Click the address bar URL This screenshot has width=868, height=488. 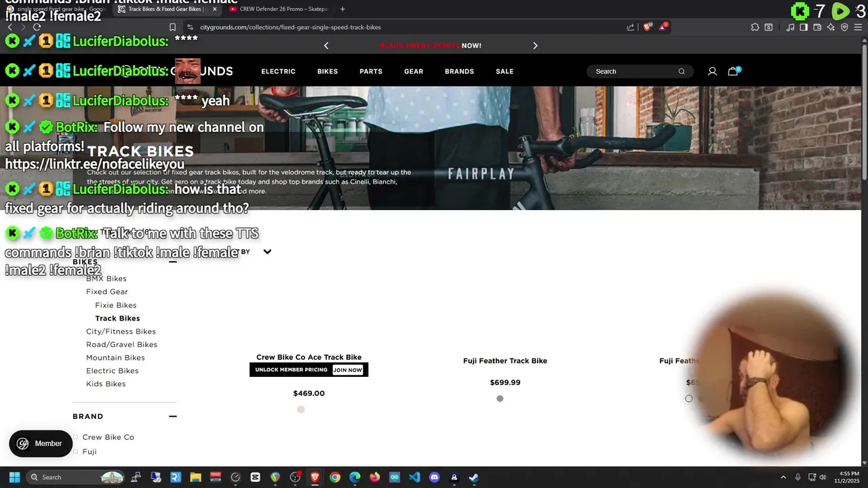[290, 27]
